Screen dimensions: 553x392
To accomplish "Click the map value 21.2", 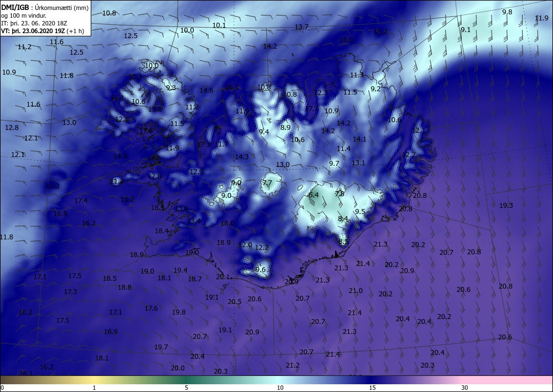I will pos(293,365).
